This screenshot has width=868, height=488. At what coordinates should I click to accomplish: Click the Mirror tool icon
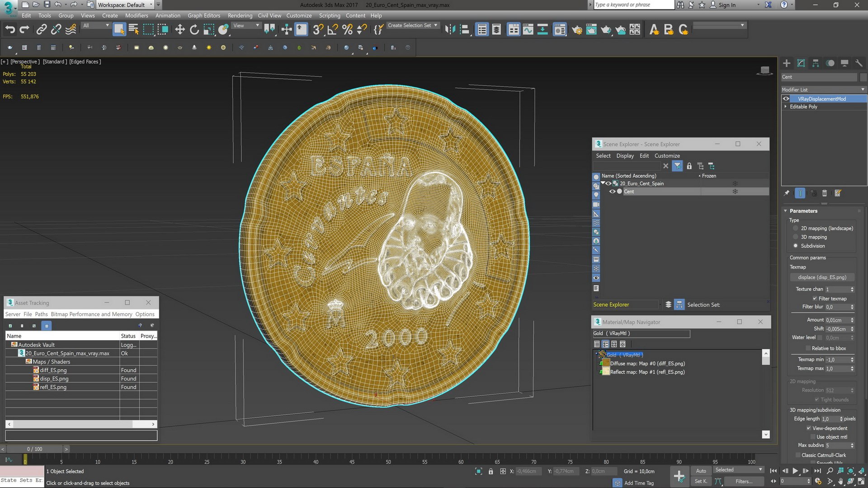(450, 30)
